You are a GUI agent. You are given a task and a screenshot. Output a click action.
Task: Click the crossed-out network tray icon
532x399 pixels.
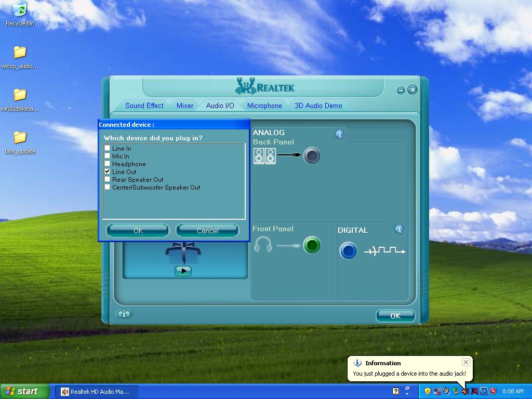pos(475,391)
